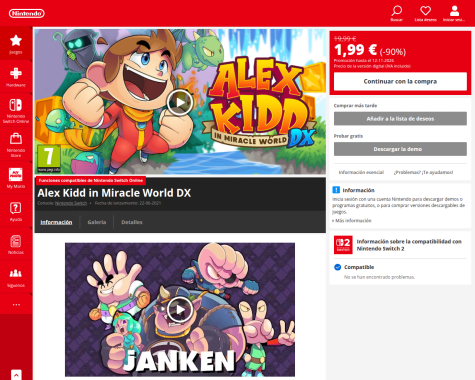Click the Iniciar sesión user icon
The image size is (475, 380).
tap(454, 11)
